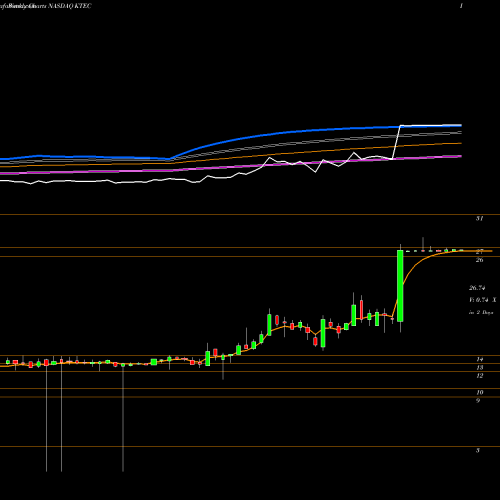The image size is (500, 500).
Task: Click the V: 0.74 volume text
Action: [x=479, y=300]
